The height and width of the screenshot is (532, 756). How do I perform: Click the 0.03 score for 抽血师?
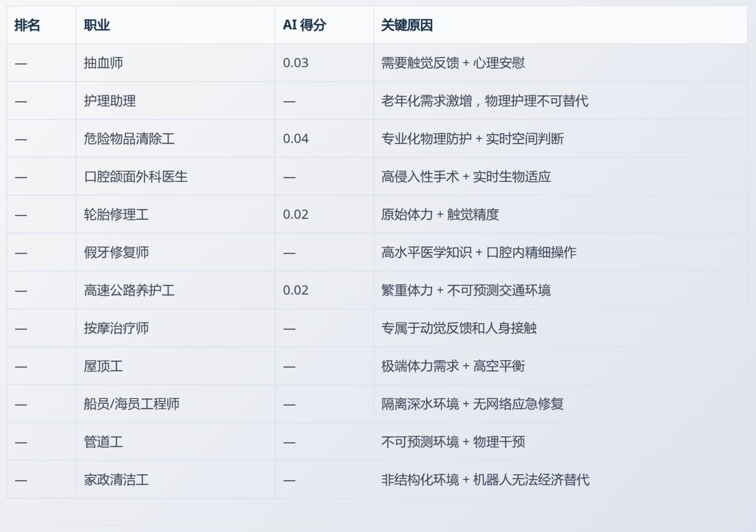[x=295, y=63]
